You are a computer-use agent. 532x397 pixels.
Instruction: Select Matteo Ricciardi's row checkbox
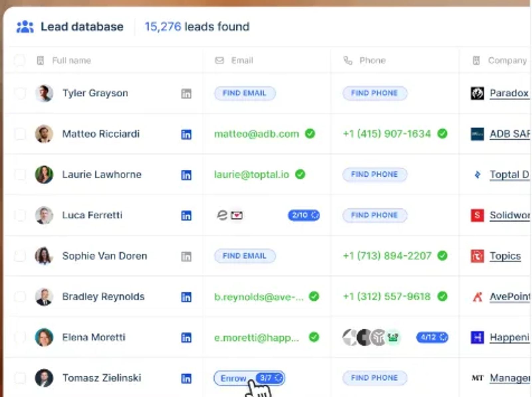coord(20,134)
